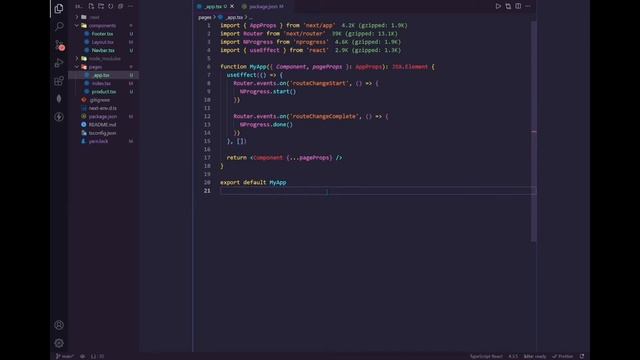Open the Manage gear icon
The height and width of the screenshot is (360, 640).
click(x=59, y=343)
